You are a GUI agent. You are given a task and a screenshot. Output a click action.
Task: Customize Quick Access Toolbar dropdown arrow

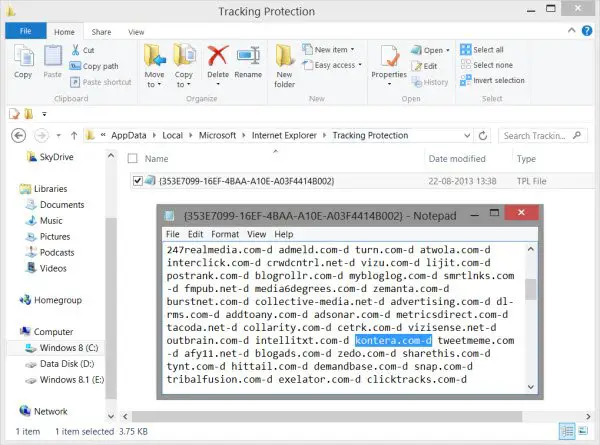pos(44,114)
